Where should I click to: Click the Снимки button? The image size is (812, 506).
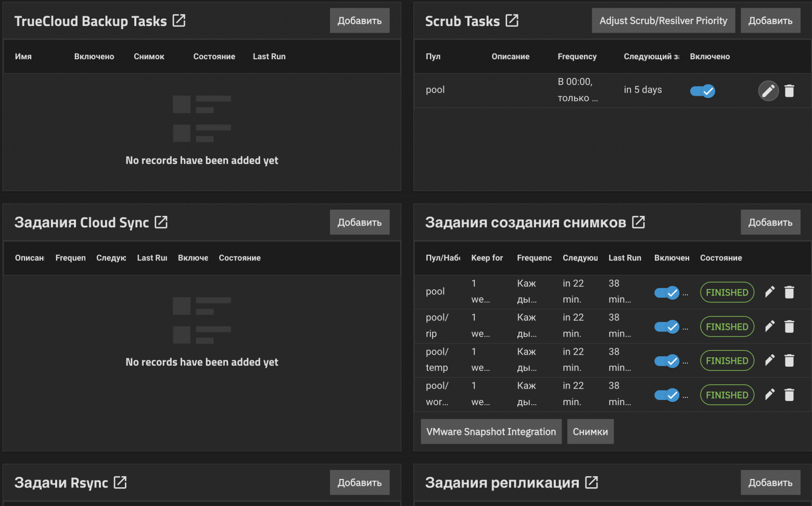(590, 432)
